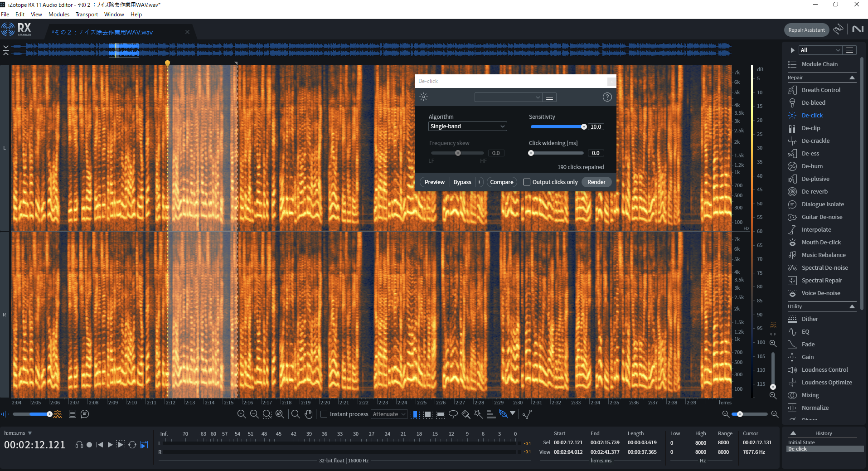Open the Algorithm Single-band dropdown
The width and height of the screenshot is (868, 471).
[467, 126]
